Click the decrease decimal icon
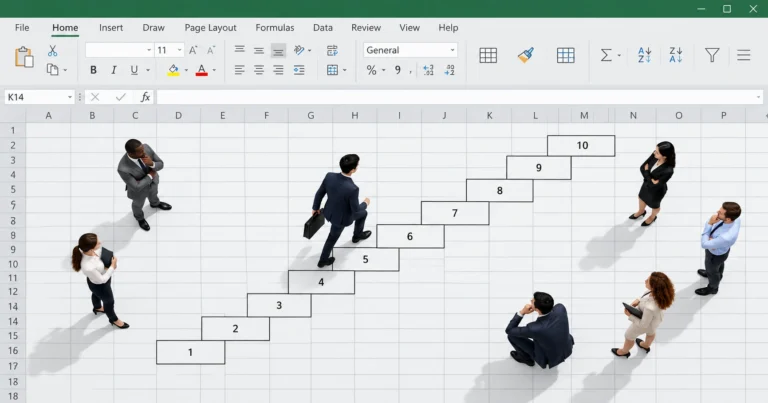Image resolution: width=768 pixels, height=403 pixels. tap(450, 71)
